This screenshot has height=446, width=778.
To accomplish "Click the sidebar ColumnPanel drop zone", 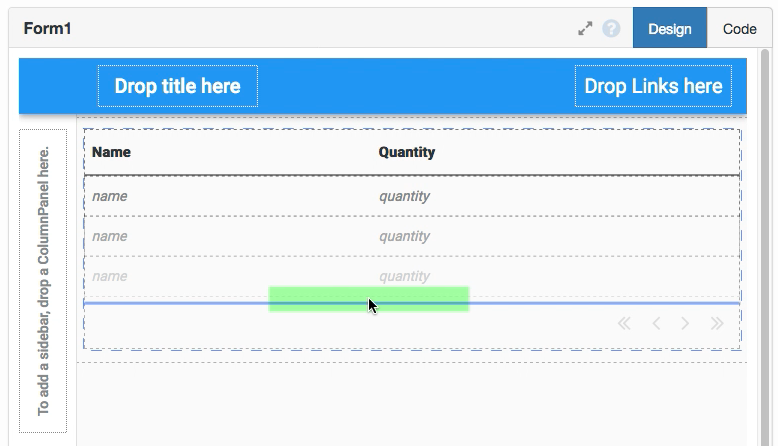I will tap(43, 281).
